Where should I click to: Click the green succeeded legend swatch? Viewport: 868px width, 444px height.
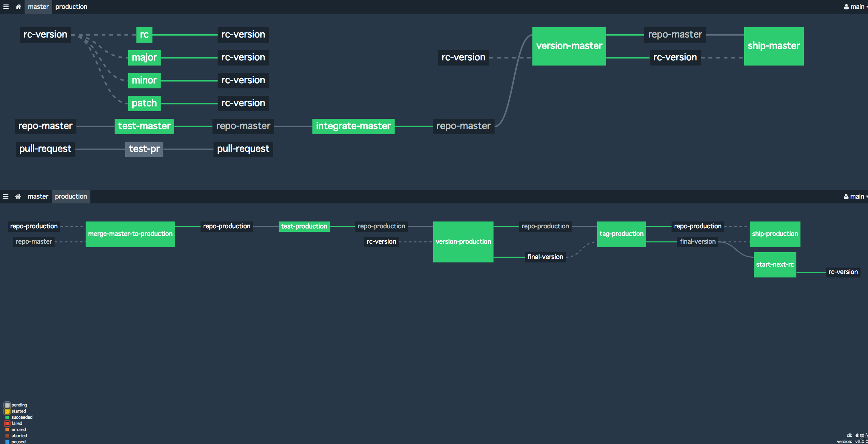7,417
